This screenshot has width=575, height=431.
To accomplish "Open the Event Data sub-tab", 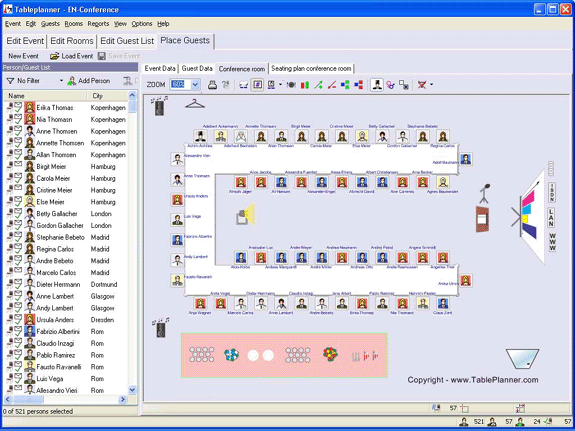I will click(160, 69).
